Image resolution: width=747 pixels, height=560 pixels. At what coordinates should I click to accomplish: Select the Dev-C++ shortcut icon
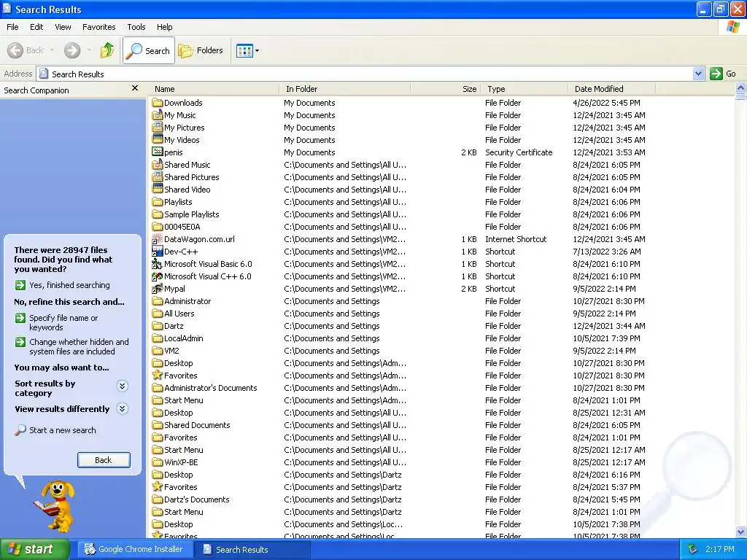(158, 252)
